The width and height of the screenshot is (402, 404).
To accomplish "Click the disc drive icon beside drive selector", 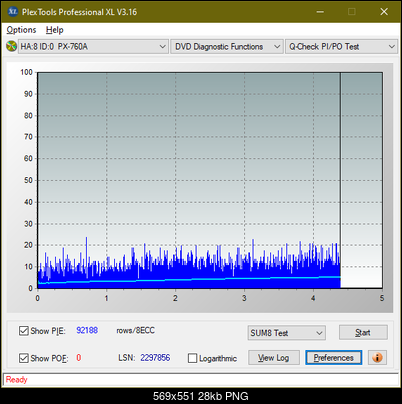I will tap(11, 46).
